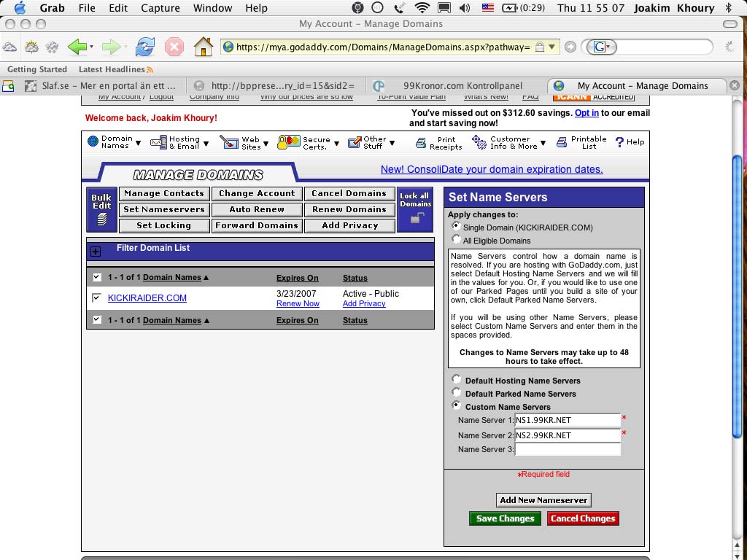Open the Other Stuff dropdown arrow
747x560 pixels.
click(392, 143)
